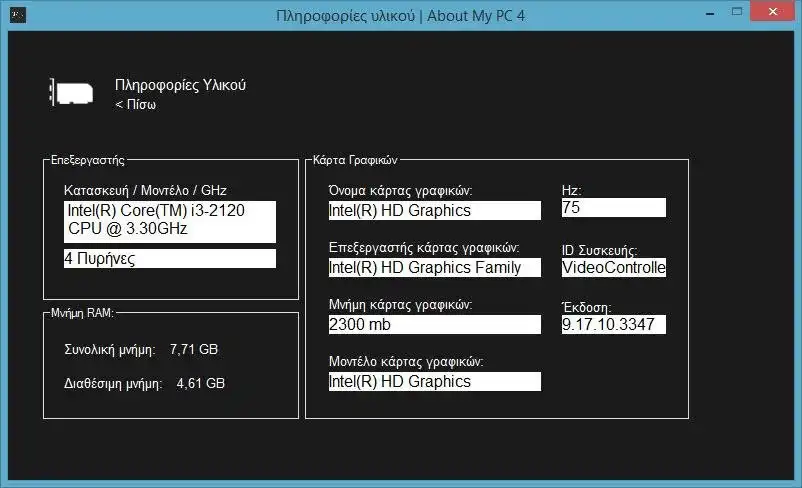Click the disabled maximize button
This screenshot has height=488, width=802.
[737, 11]
